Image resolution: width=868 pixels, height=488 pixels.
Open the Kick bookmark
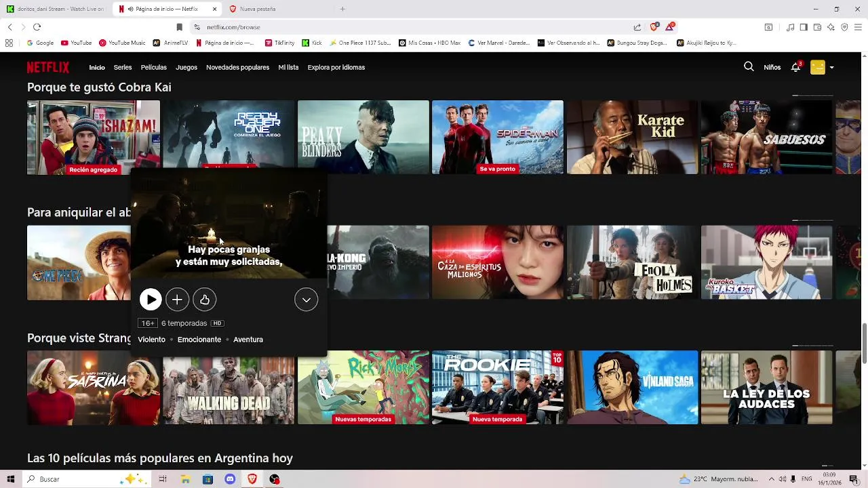pyautogui.click(x=312, y=43)
